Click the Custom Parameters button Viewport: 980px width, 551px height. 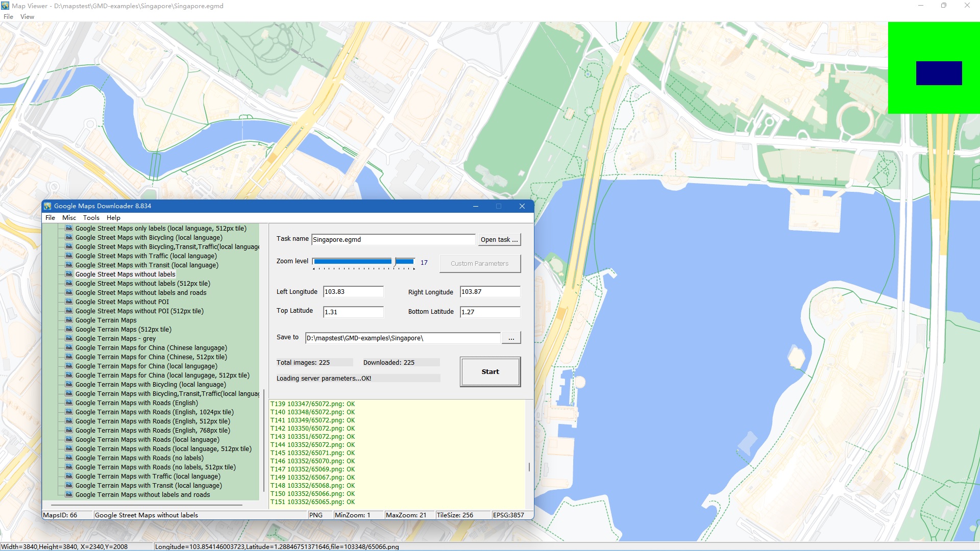[480, 264]
